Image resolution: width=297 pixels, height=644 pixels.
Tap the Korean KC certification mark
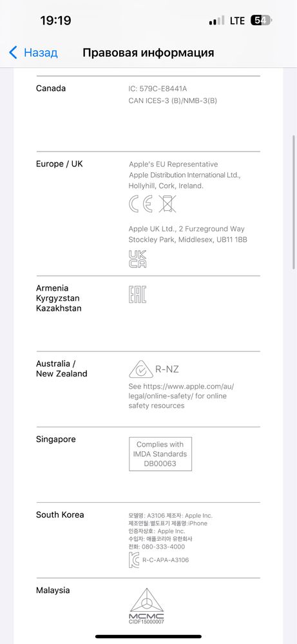click(x=134, y=560)
